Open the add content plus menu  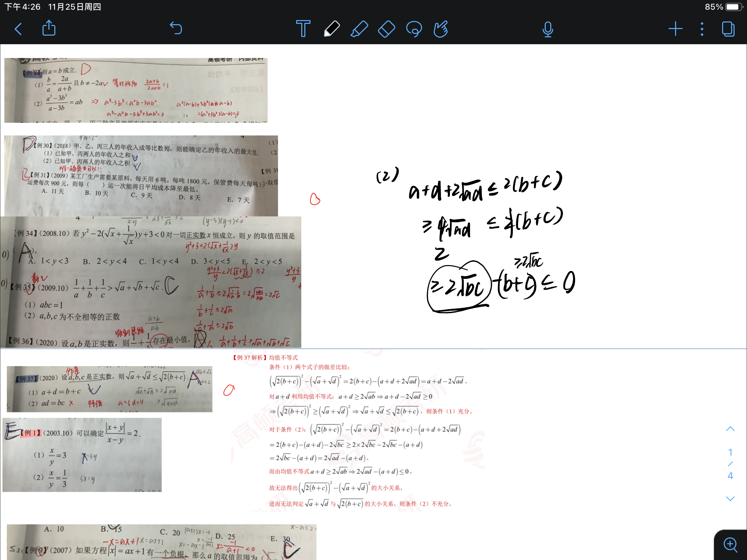[x=675, y=29]
